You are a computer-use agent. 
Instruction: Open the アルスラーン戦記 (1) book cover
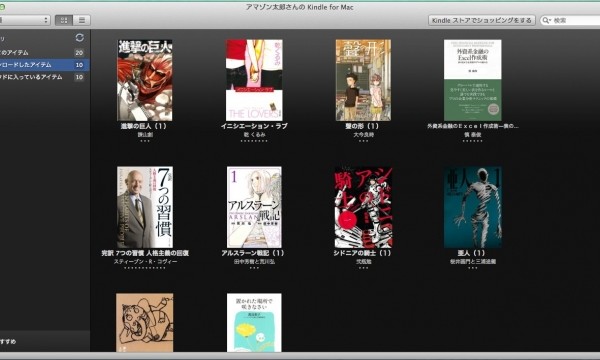(x=254, y=207)
